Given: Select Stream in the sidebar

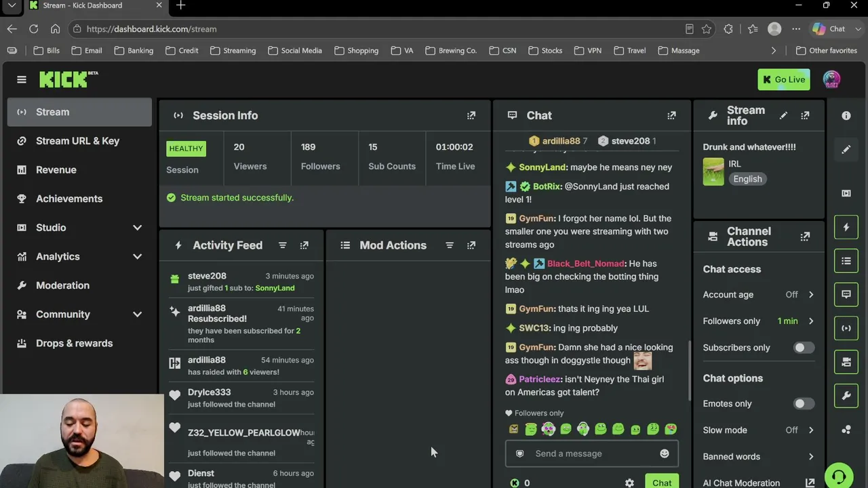Looking at the screenshot, I should coord(79,112).
